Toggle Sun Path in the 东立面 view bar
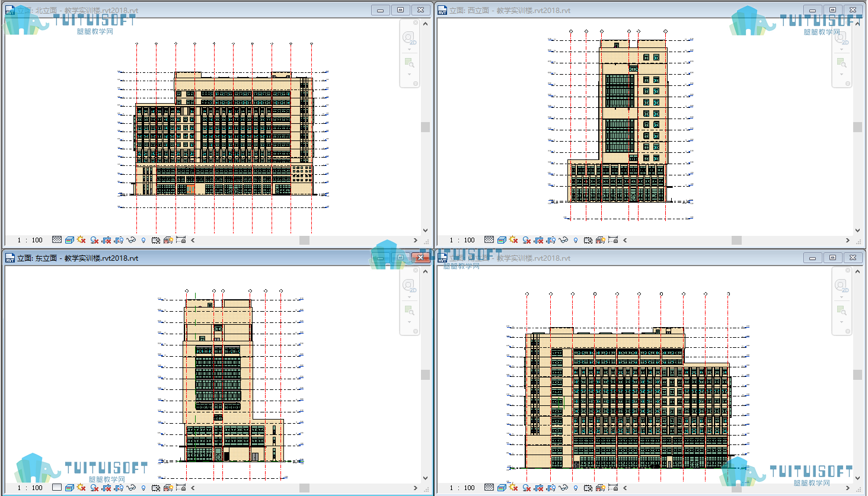This screenshot has height=496, width=868. tap(81, 488)
